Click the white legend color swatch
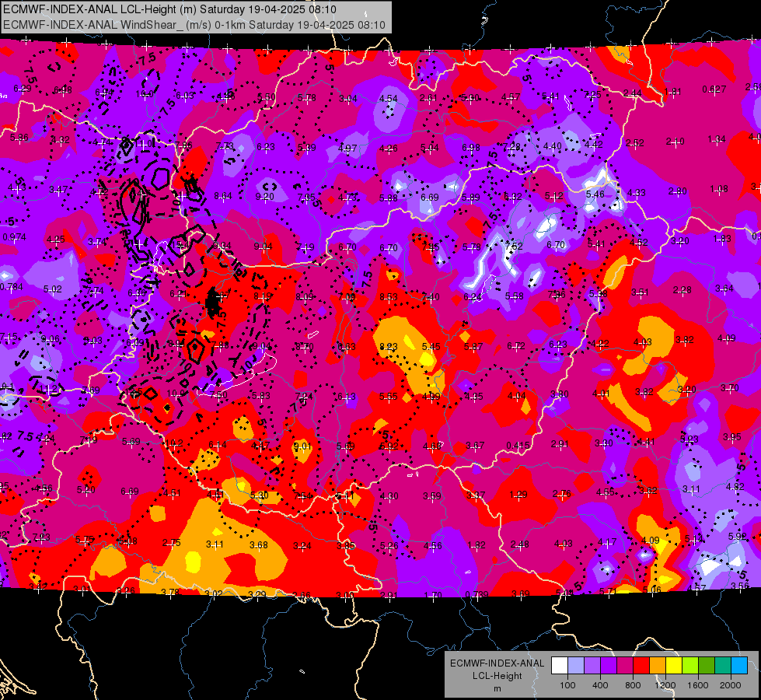 [560, 666]
